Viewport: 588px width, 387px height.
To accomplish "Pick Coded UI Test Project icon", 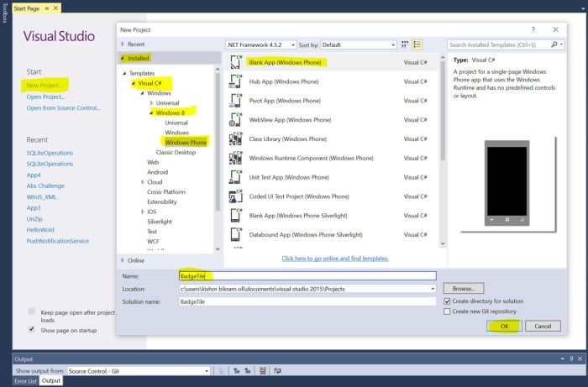I will pyautogui.click(x=235, y=196).
